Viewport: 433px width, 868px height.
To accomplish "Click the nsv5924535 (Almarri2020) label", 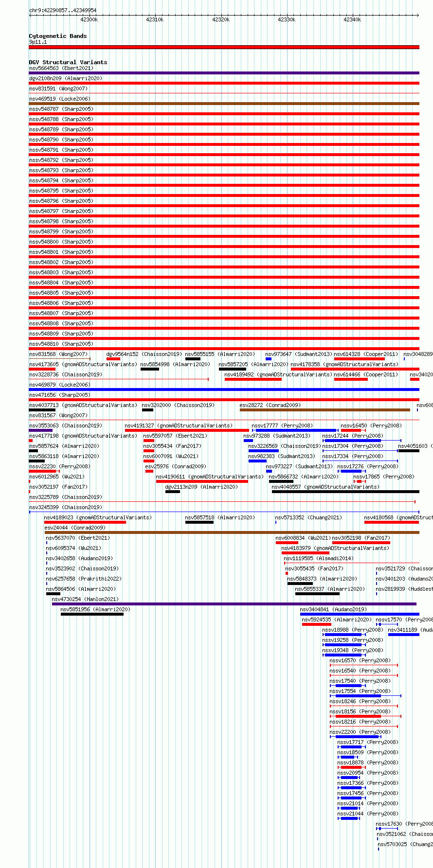I will pos(337,620).
